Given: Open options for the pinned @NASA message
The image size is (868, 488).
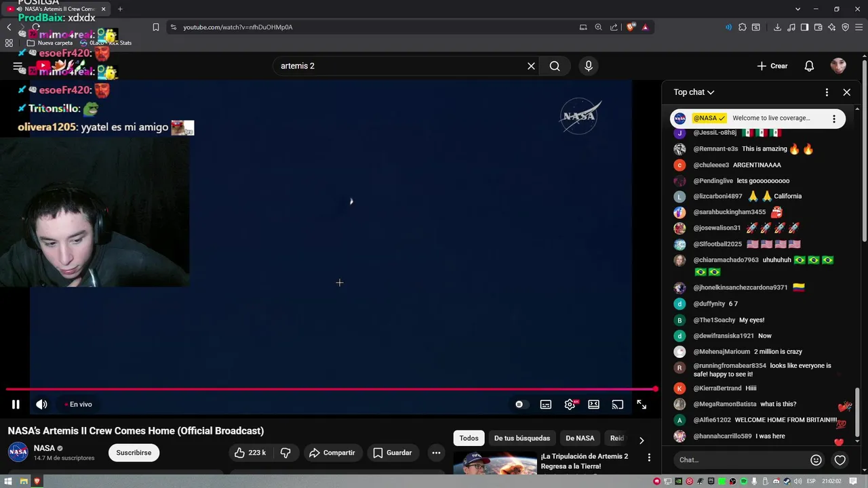Looking at the screenshot, I should [x=834, y=119].
